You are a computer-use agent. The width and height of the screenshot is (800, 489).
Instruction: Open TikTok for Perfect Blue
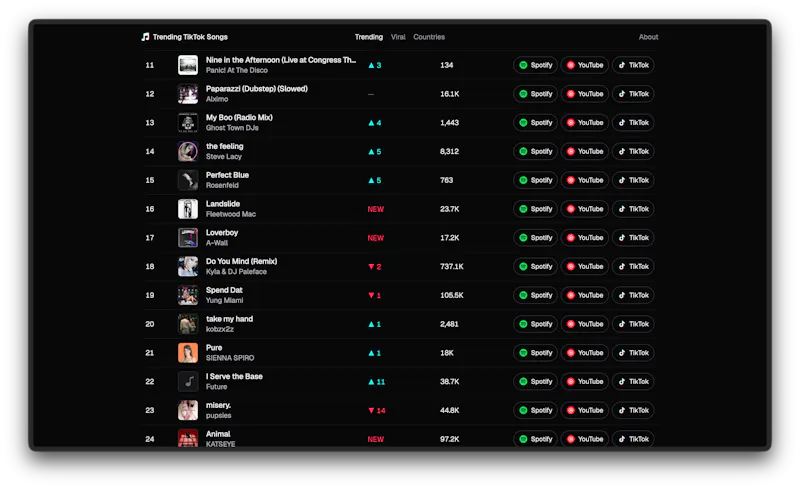633,180
